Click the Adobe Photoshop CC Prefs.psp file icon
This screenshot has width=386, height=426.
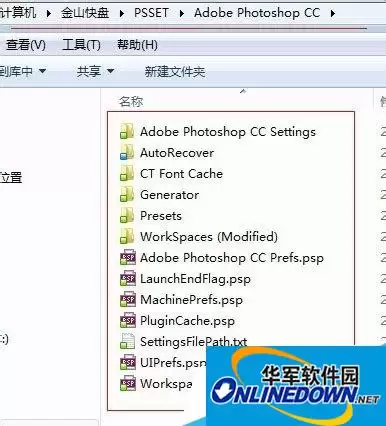(127, 257)
